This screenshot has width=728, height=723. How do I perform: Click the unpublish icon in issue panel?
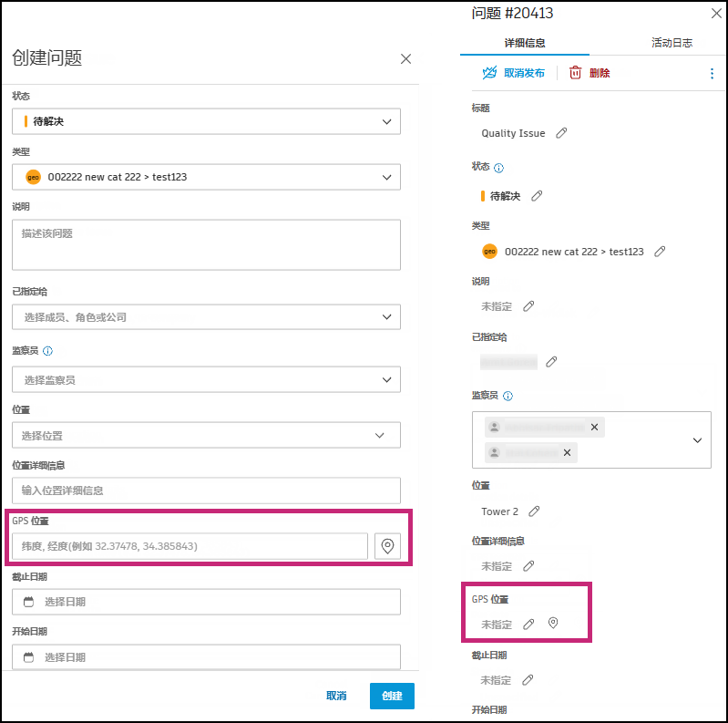[489, 73]
